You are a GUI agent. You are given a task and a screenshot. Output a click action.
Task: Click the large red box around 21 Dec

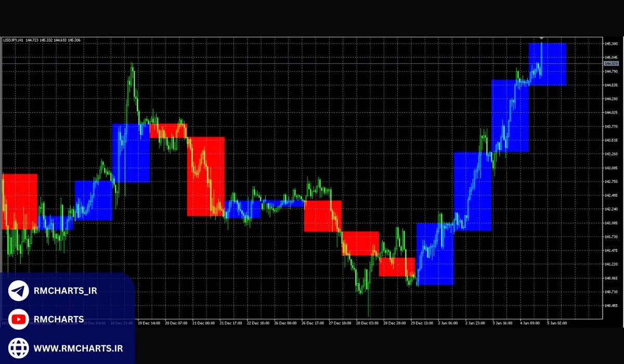click(205, 177)
